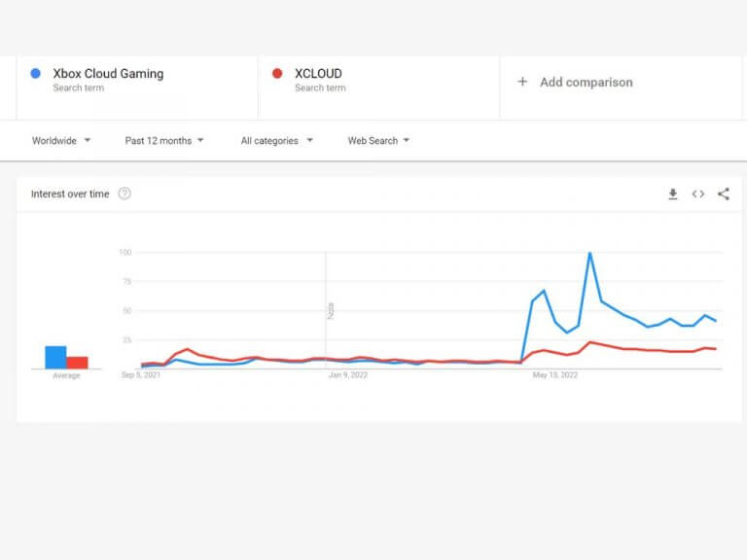Open help for Interest over time
The height and width of the screenshot is (560, 747).
124,193
